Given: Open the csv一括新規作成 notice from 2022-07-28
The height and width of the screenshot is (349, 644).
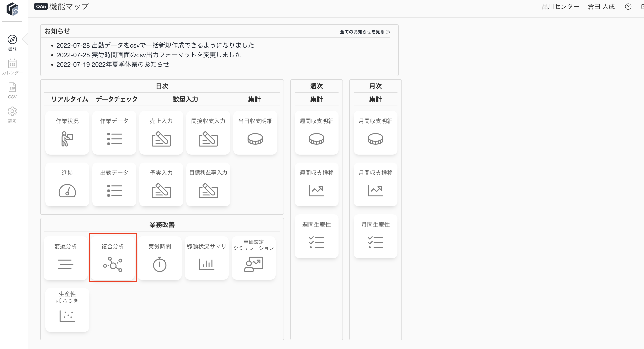Looking at the screenshot, I should (x=155, y=45).
